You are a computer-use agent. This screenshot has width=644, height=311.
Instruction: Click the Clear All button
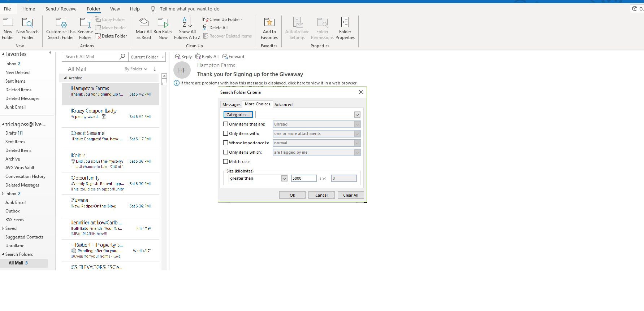tap(351, 195)
